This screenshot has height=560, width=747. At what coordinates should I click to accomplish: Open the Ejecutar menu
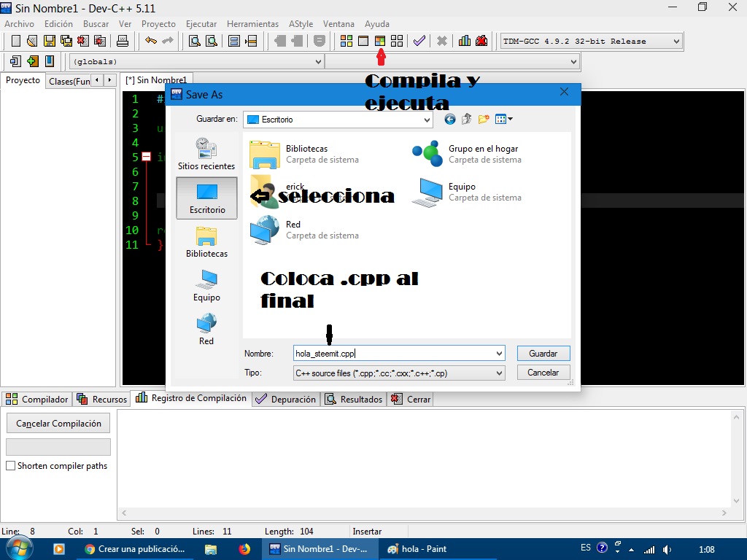[x=201, y=24]
